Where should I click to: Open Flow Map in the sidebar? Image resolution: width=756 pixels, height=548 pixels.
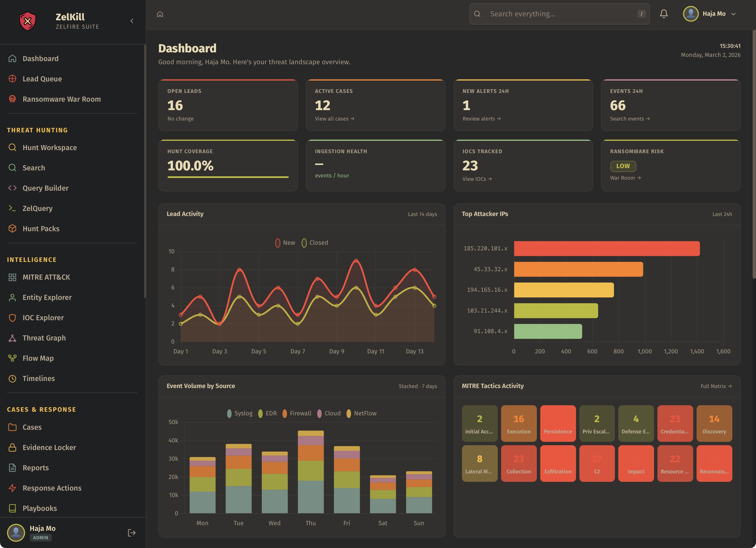[38, 358]
